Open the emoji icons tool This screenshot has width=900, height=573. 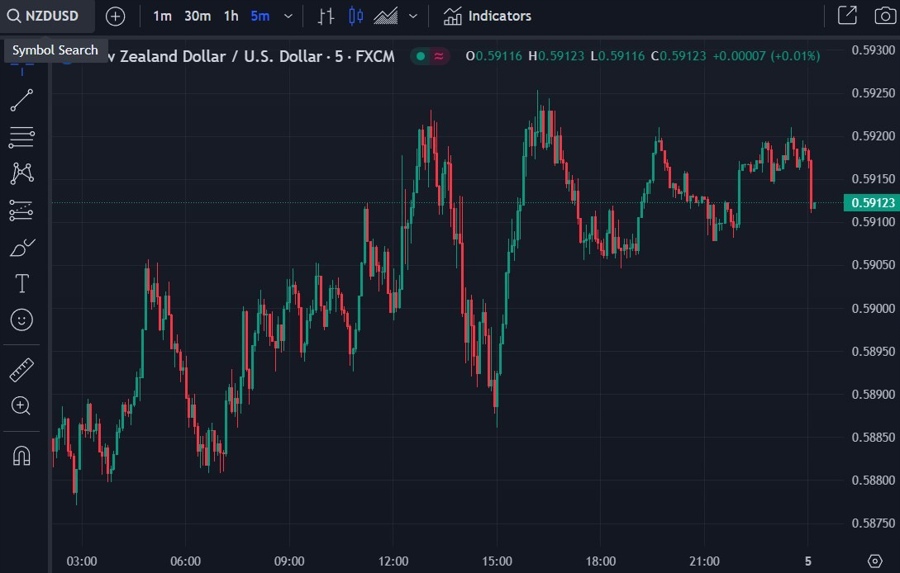point(22,320)
